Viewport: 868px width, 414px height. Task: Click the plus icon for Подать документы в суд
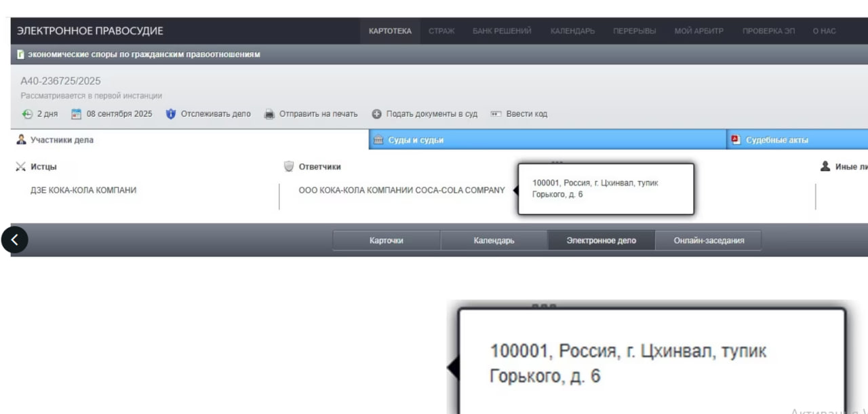(376, 114)
